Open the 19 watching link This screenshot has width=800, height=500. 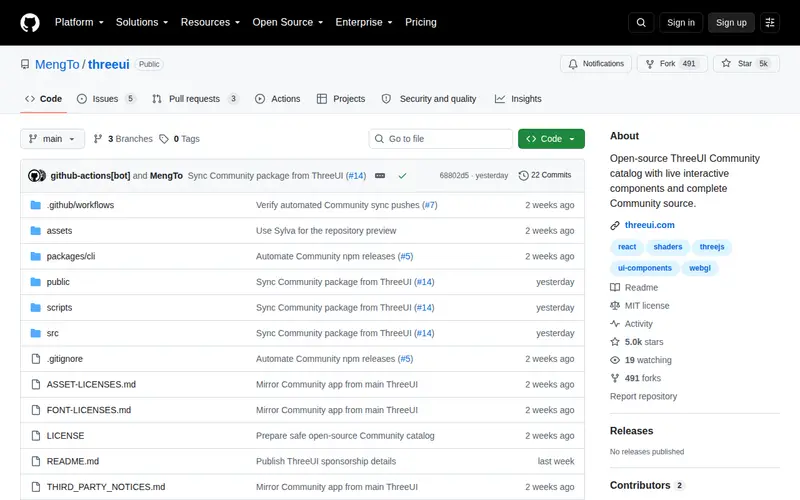641,360
